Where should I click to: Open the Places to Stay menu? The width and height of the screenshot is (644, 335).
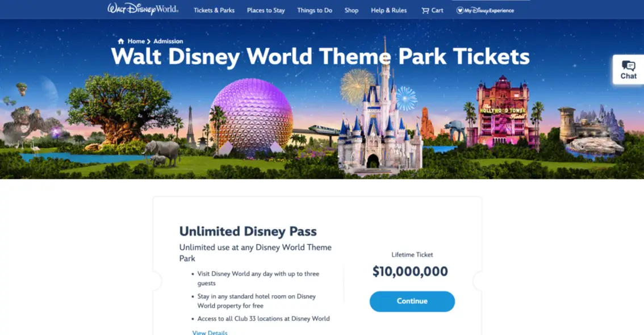(265, 10)
